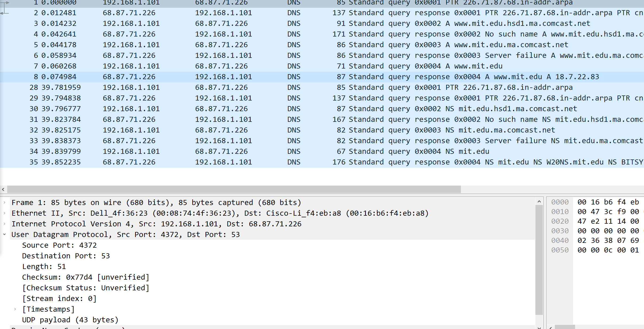The image size is (644, 329).
Task: Select packet 30 NS mit.edu.hsd1.ma.comcast.net query
Action: tap(322, 109)
